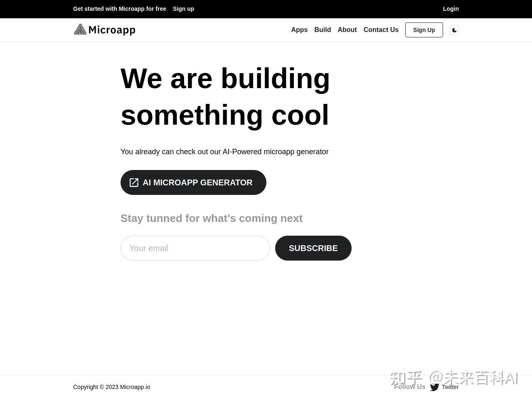Viewport: 532px width, 399px height.
Task: Click the external-link icon on generator button
Action: (134, 182)
